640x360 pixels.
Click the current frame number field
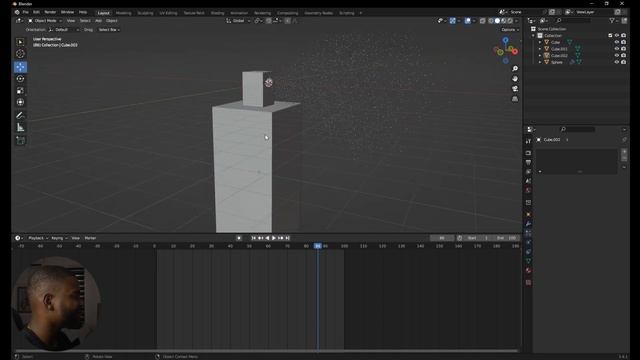coord(442,238)
